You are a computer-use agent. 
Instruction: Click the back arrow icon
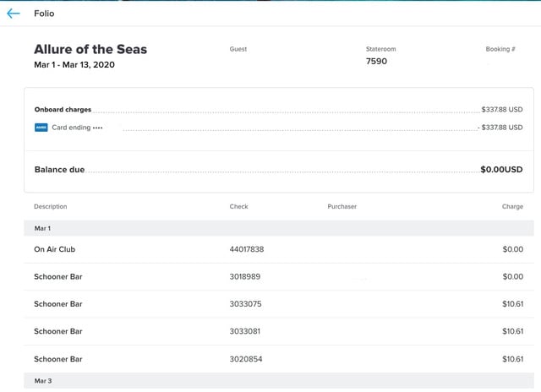(14, 14)
